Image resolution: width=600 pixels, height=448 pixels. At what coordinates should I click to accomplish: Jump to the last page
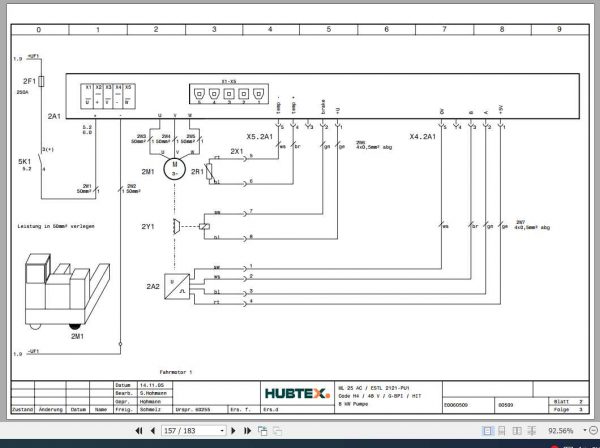click(248, 431)
